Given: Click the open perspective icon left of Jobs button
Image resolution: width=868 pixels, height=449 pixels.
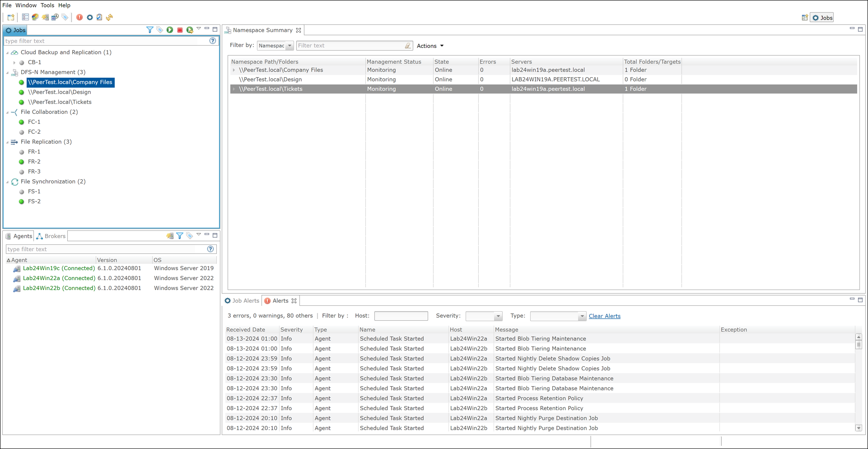Looking at the screenshot, I should click(805, 18).
